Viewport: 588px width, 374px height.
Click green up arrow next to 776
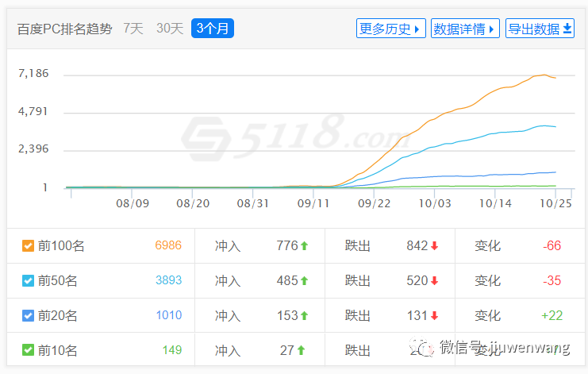click(x=305, y=245)
